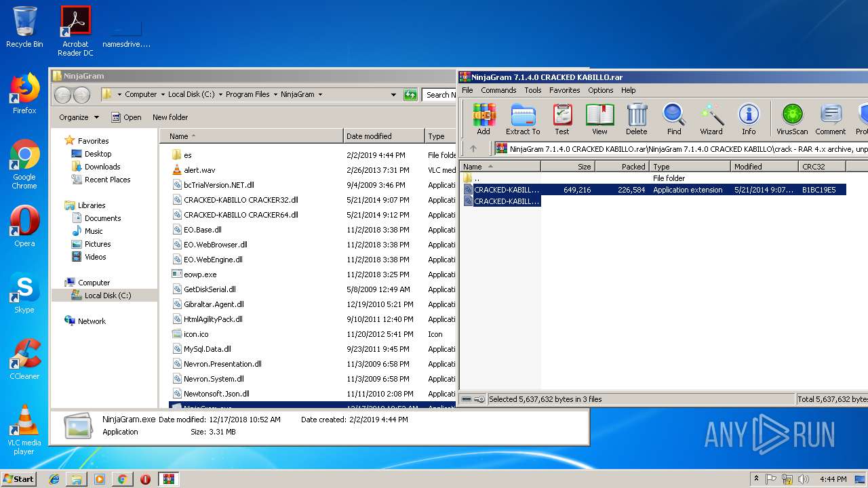
Task: Click the Start button
Action: coord(19,479)
